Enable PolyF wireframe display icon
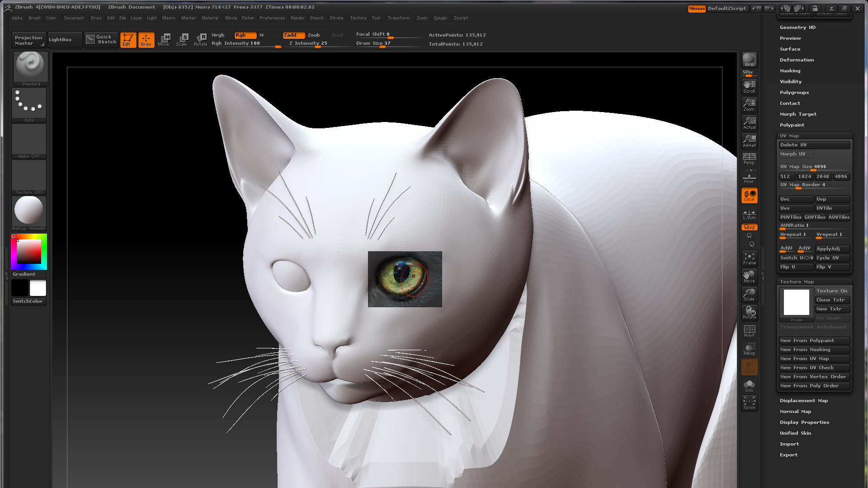 click(749, 331)
